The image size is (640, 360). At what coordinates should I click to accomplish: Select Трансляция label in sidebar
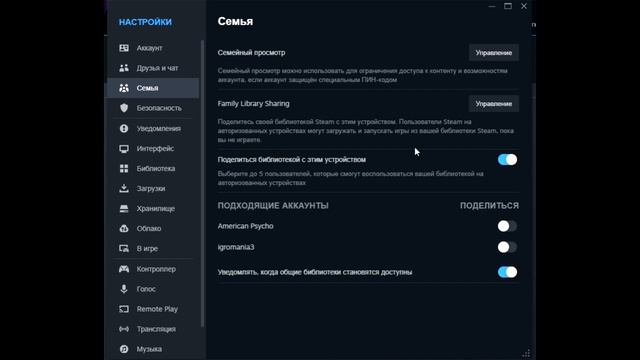point(156,329)
